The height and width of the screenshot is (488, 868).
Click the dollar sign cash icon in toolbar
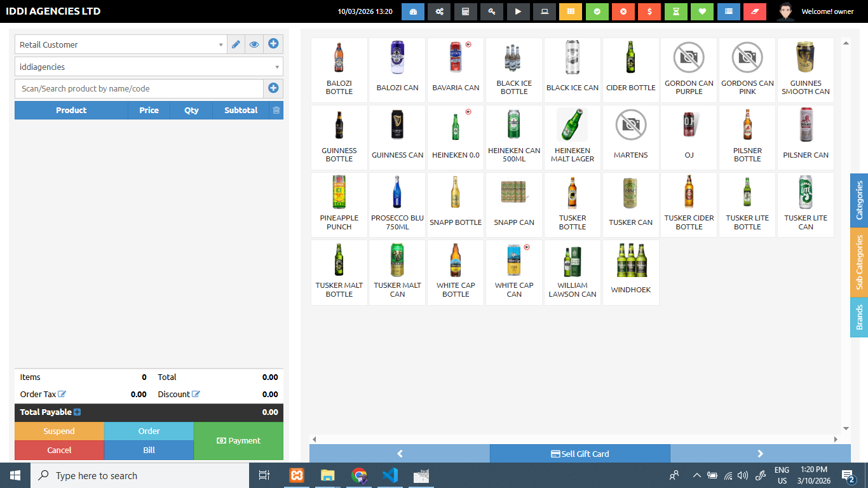pyautogui.click(x=649, y=11)
